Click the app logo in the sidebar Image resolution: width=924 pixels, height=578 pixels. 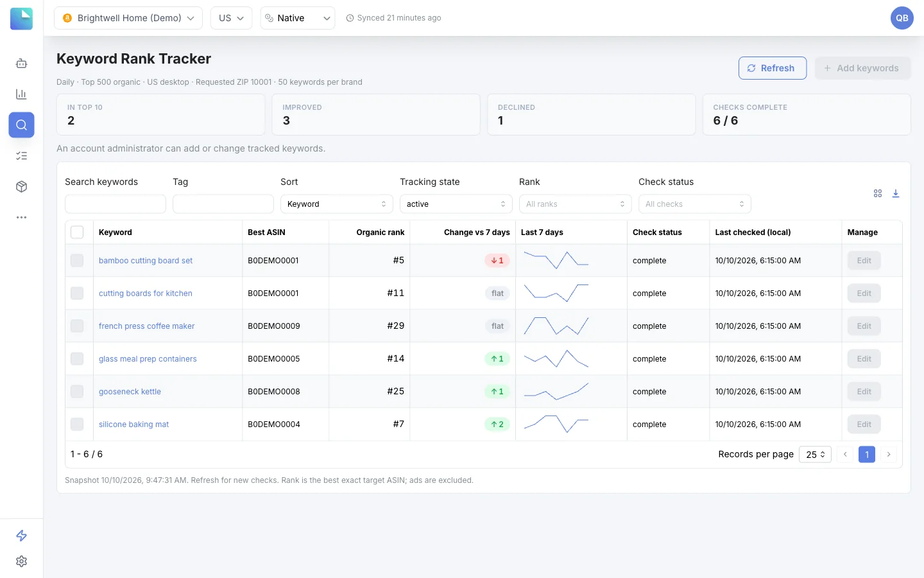click(21, 19)
